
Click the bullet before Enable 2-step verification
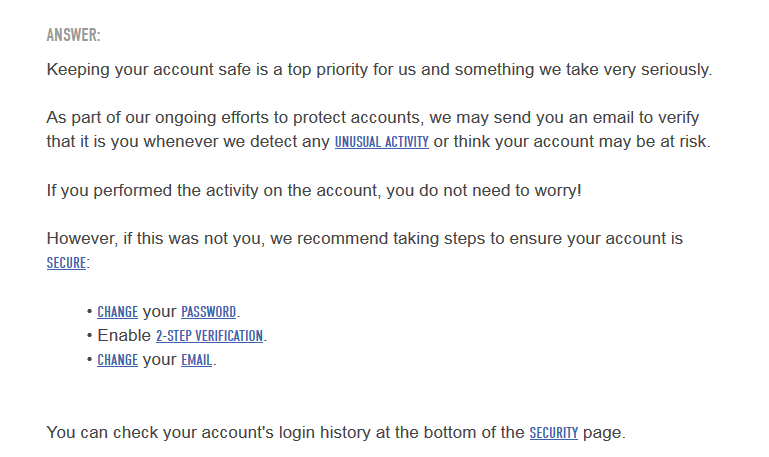90,336
